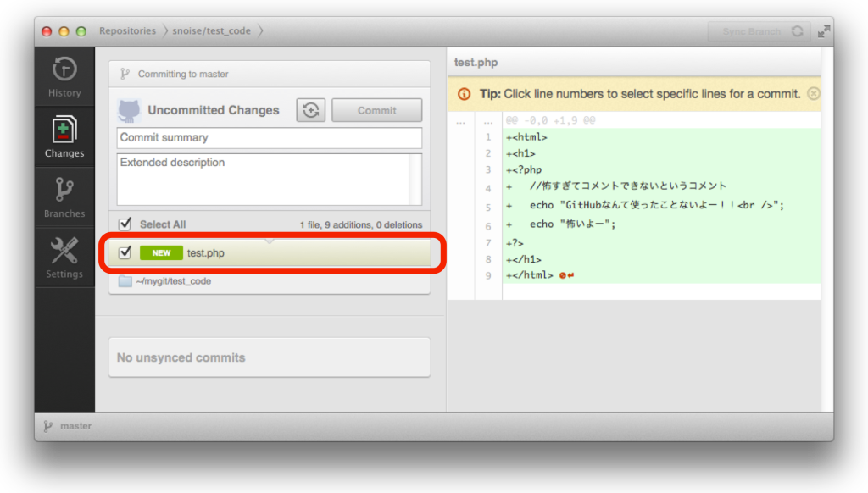Open the History sidebar tab
This screenshot has height=493, width=868.
[x=64, y=75]
